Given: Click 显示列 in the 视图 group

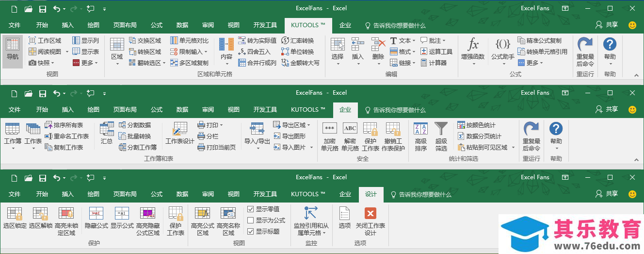Looking at the screenshot, I should (x=85, y=41).
